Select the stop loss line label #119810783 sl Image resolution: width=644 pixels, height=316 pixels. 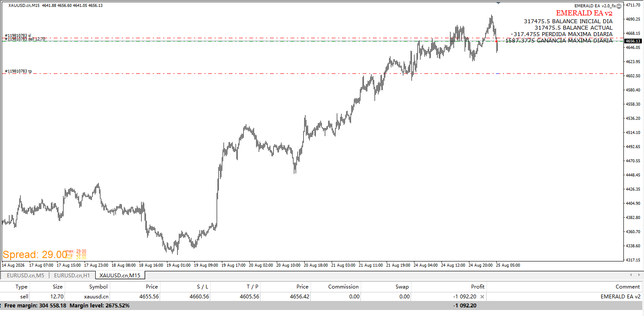(18, 35)
